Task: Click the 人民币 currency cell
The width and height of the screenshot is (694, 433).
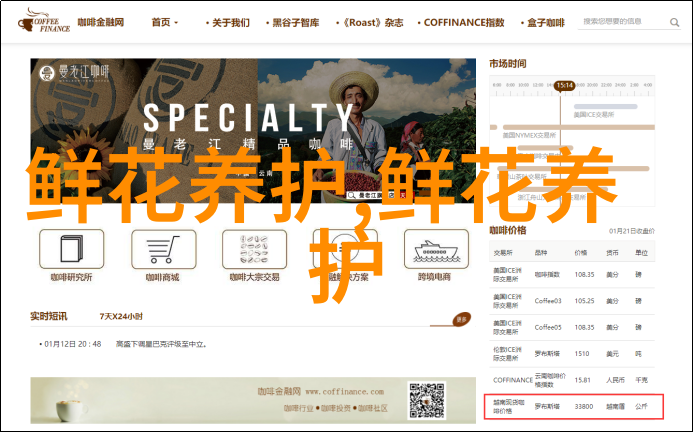Action: (615, 380)
